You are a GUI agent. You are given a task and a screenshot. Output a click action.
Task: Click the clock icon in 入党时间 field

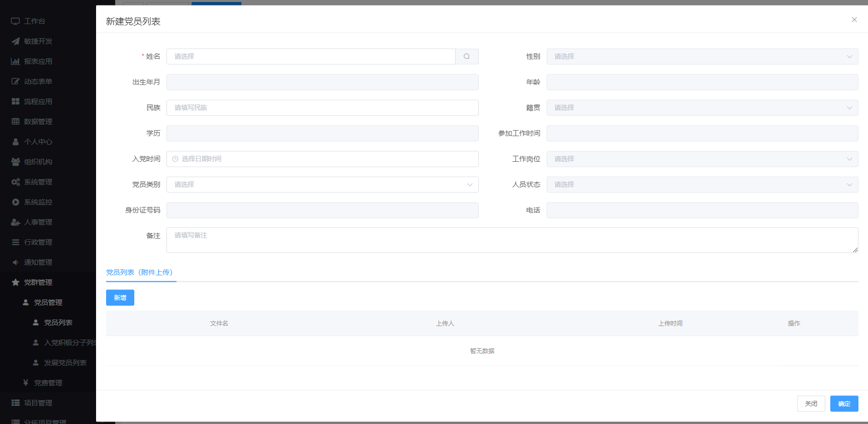[x=176, y=159]
